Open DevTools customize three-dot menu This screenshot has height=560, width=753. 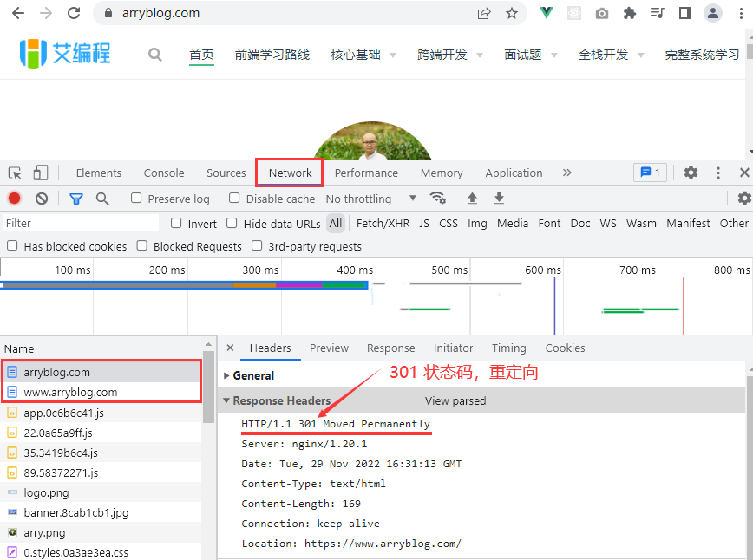pyautogui.click(x=718, y=173)
